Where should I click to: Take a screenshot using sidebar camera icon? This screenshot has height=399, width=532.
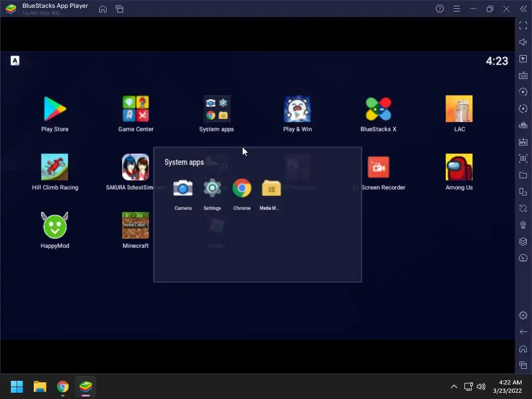(x=523, y=158)
